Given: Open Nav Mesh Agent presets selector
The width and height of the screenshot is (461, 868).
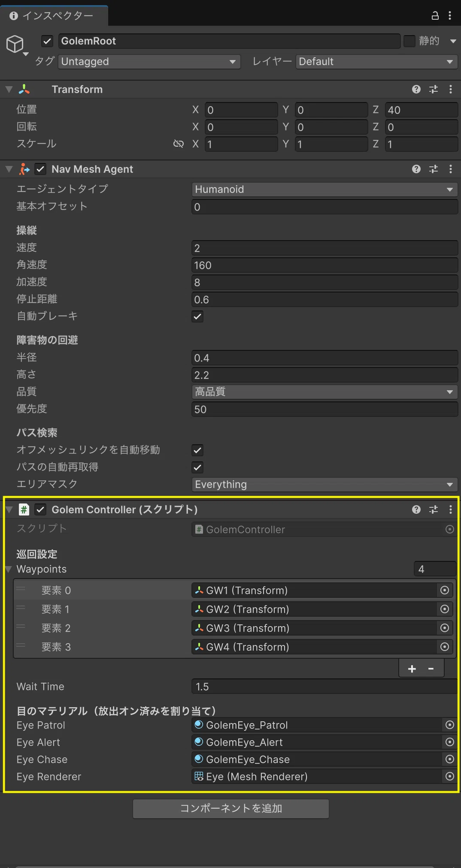Looking at the screenshot, I should point(434,169).
